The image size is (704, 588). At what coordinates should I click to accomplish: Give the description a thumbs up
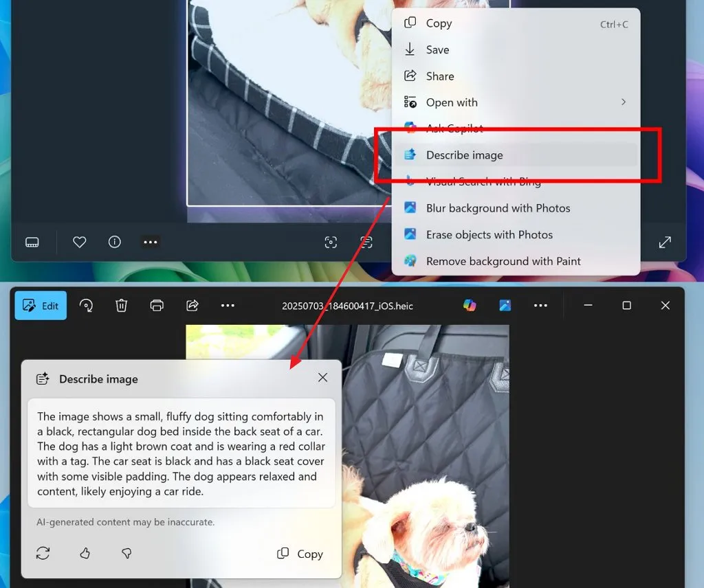(85, 553)
